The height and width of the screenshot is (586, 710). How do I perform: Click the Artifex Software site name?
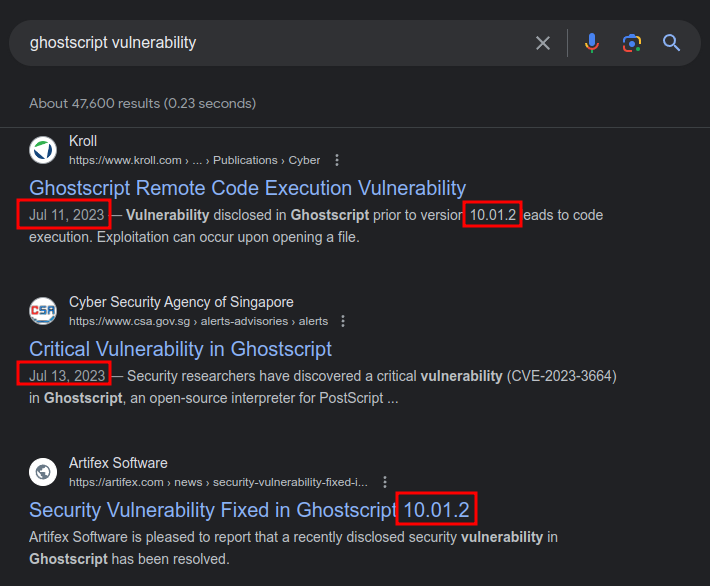coord(118,463)
